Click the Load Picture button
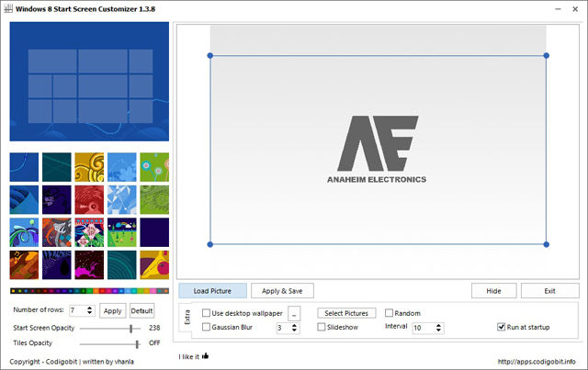This screenshot has width=588, height=370. click(212, 291)
